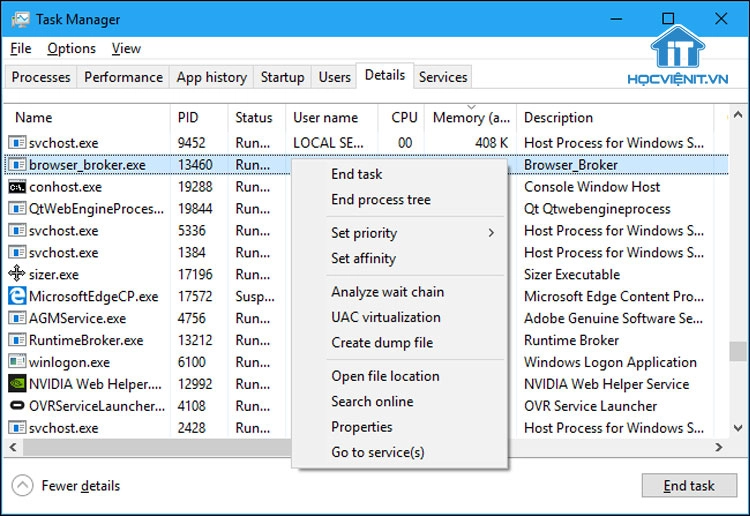Sort by the Memory column header
750x516 pixels.
471,118
